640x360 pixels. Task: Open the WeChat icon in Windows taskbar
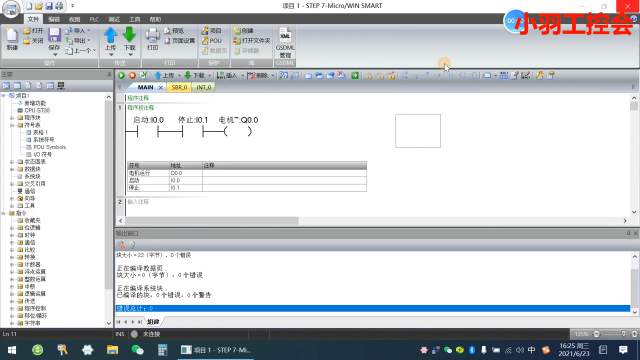pos(138,350)
